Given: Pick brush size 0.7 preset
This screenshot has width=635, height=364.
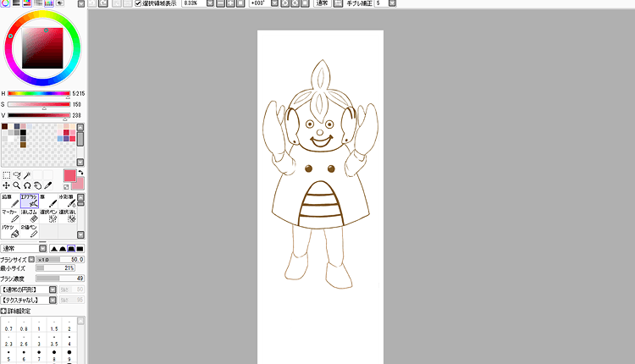Looking at the screenshot, I should pyautogui.click(x=8, y=326).
